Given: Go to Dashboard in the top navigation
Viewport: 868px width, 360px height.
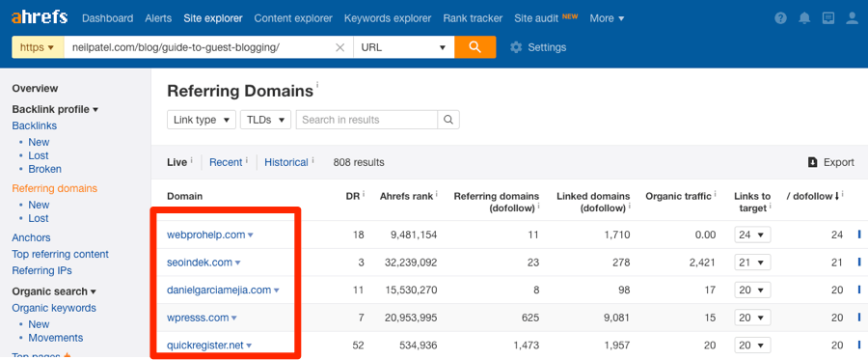Looking at the screenshot, I should point(107,18).
